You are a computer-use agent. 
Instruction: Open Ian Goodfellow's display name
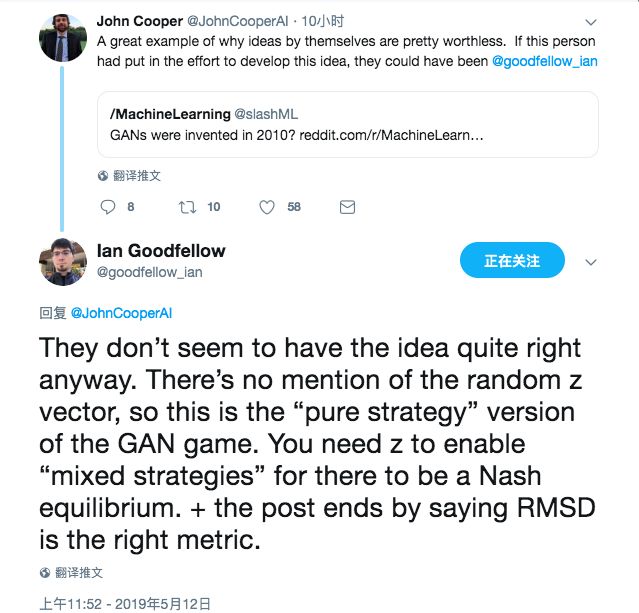pos(161,250)
